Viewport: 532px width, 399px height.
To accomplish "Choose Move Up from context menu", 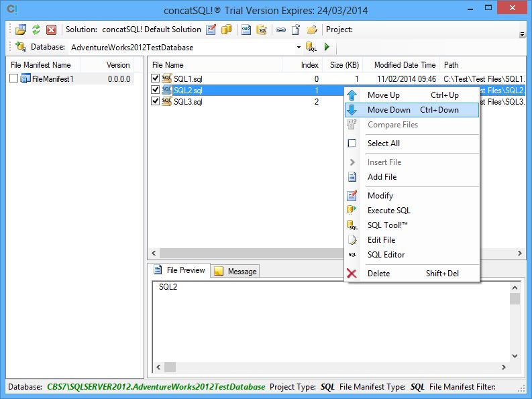I will (412, 95).
